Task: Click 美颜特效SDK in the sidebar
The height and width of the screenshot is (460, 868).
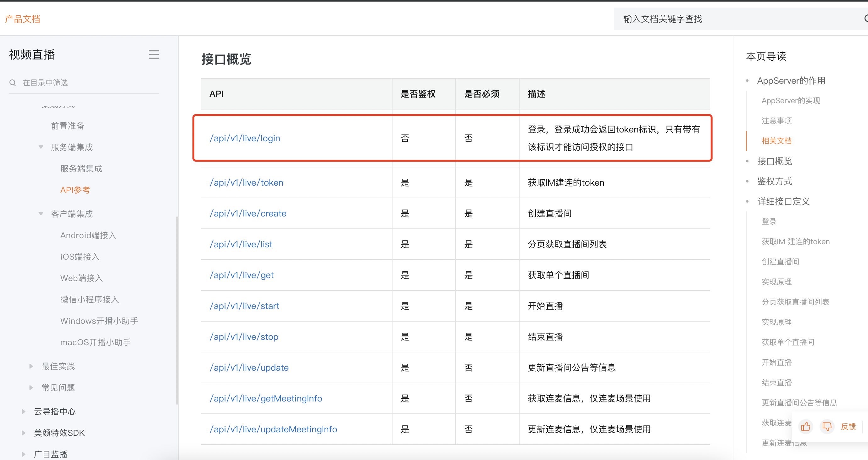Action: pyautogui.click(x=59, y=433)
